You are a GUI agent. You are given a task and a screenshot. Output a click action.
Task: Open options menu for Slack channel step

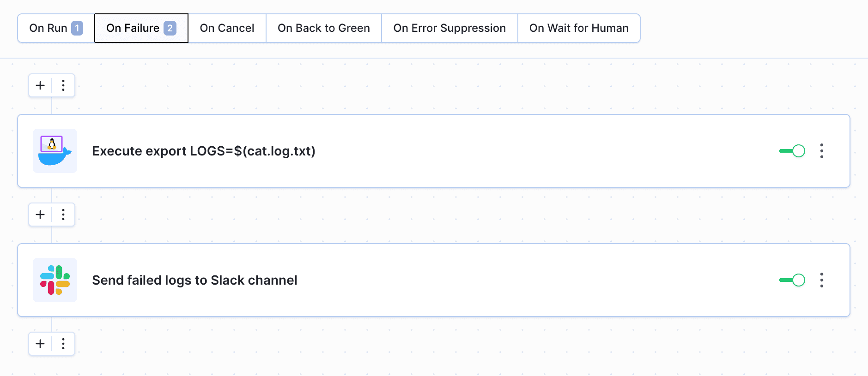(821, 280)
